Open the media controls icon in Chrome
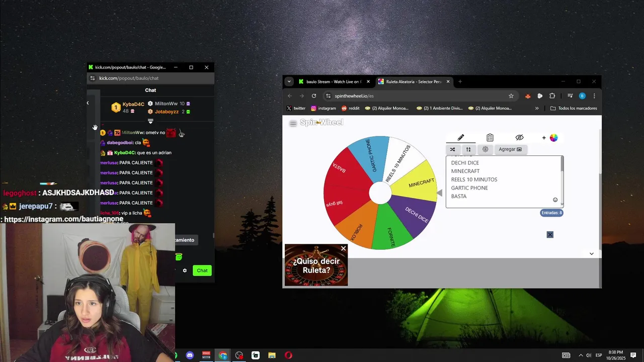 click(x=570, y=96)
